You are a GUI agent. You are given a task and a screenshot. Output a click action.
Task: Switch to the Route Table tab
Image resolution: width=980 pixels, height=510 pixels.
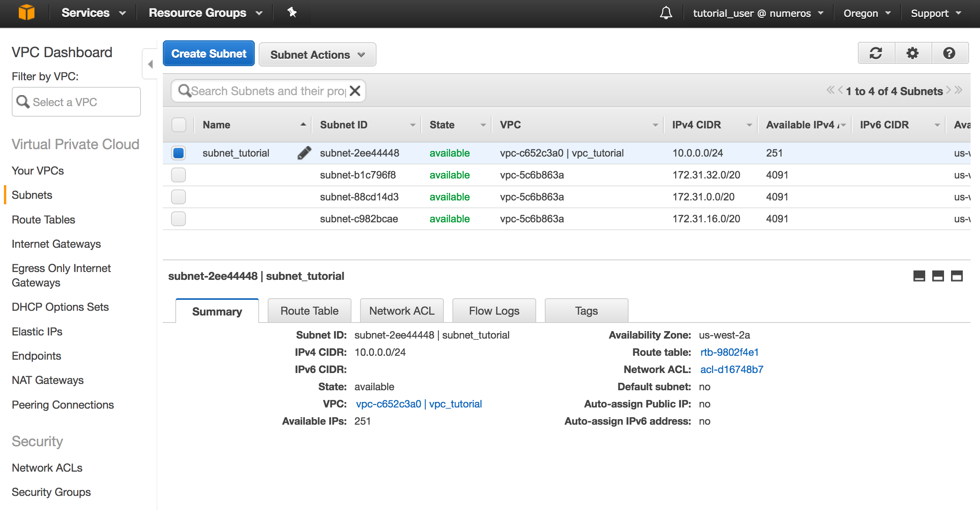[310, 311]
